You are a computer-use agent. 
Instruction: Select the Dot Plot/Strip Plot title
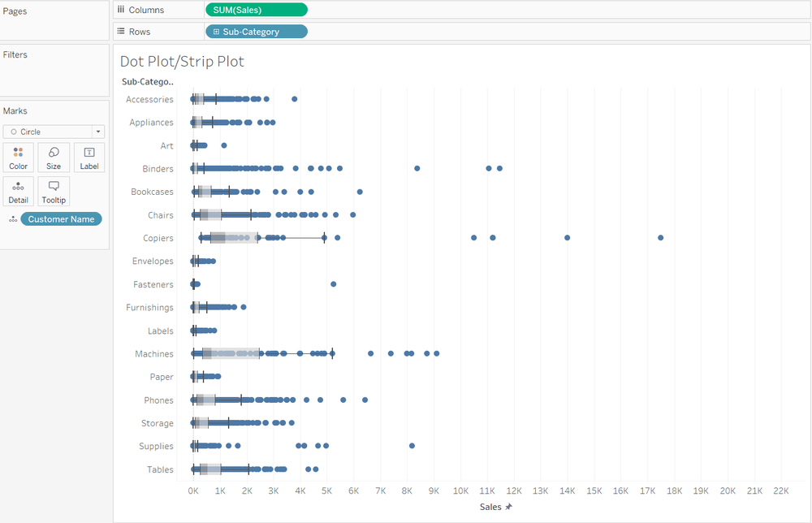coord(182,62)
